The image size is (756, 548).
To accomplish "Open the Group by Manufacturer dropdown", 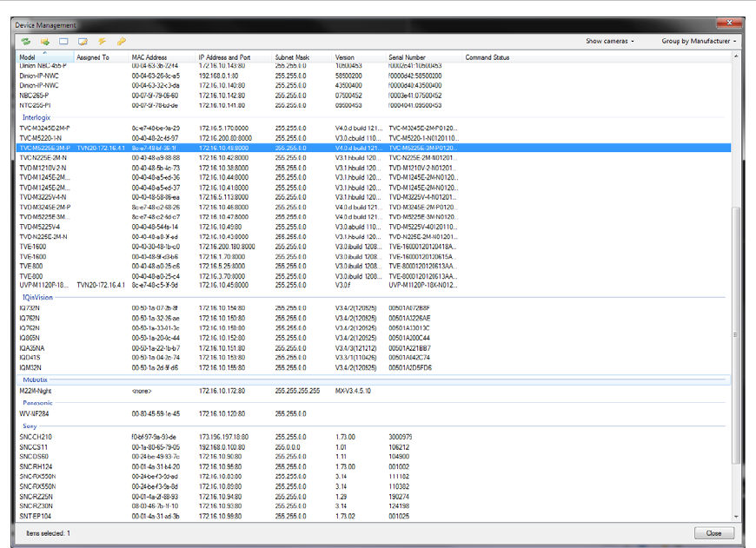I will tap(699, 41).
